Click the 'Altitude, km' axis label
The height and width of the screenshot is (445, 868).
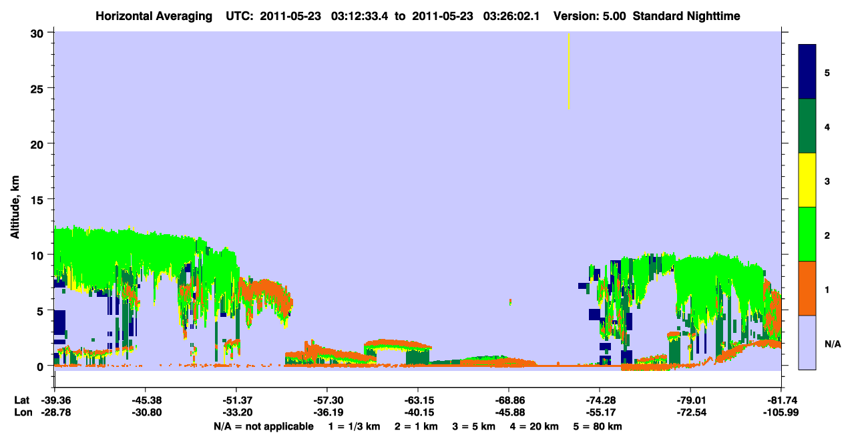(15, 207)
